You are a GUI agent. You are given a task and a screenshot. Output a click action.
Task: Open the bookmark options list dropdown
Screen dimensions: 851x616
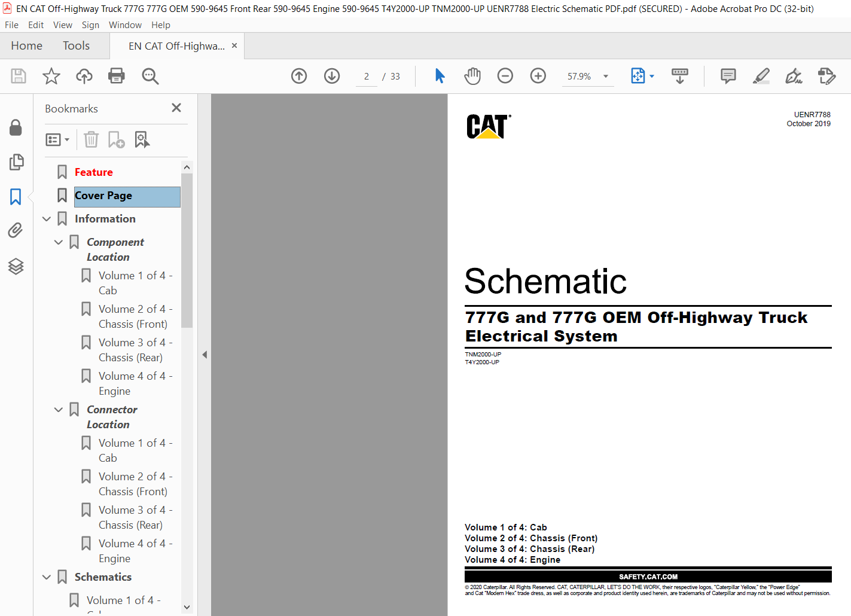[x=57, y=139]
